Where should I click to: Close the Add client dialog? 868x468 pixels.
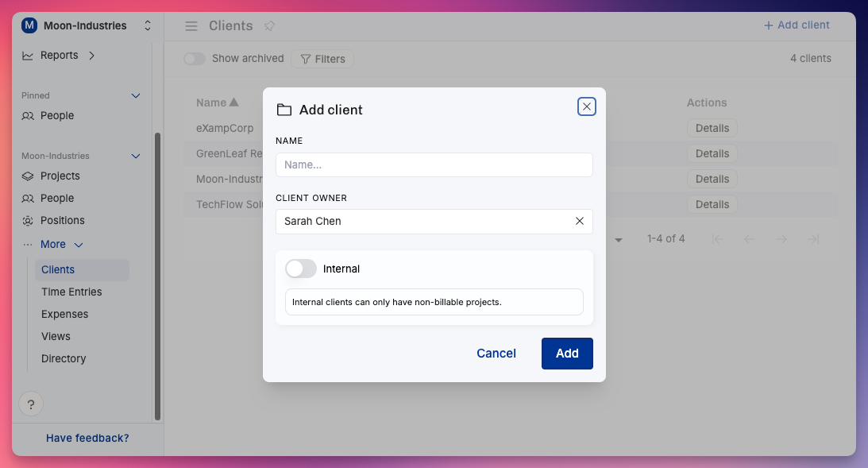[586, 106]
